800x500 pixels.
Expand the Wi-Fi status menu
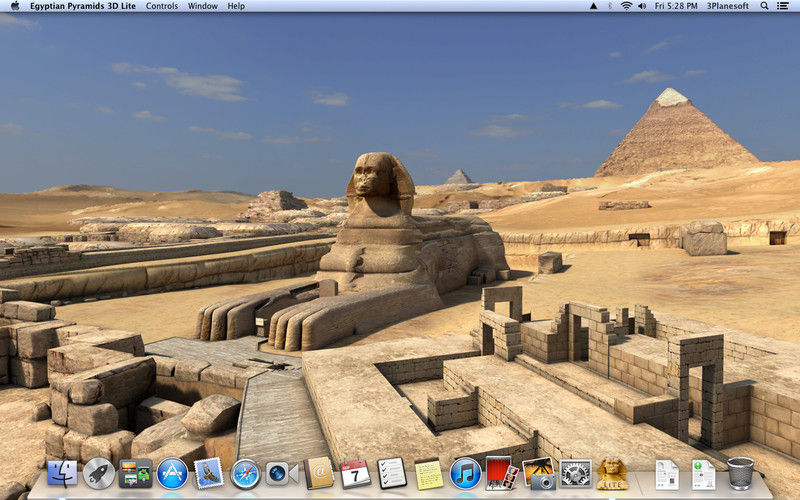[x=626, y=6]
